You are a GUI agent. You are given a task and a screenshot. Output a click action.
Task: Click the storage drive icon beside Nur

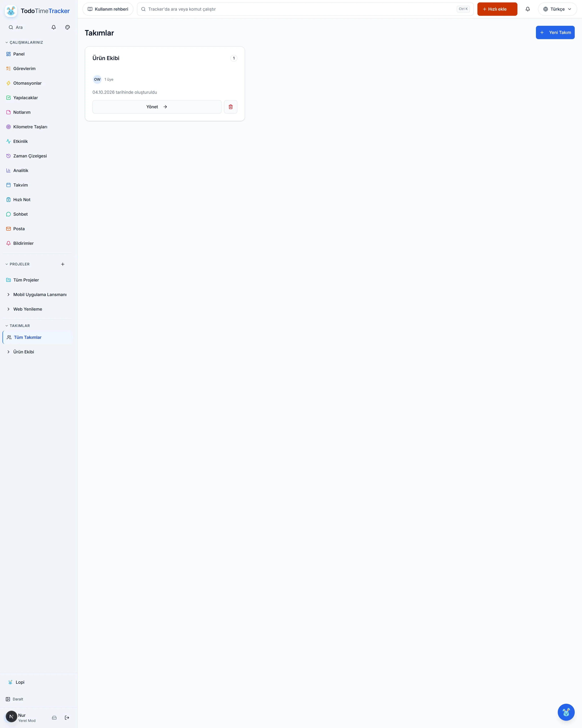click(54, 717)
